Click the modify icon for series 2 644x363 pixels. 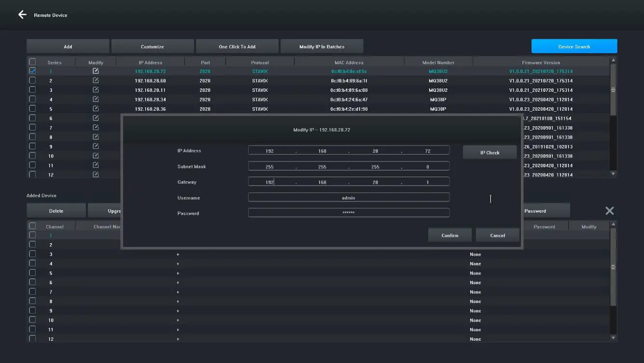tap(96, 81)
